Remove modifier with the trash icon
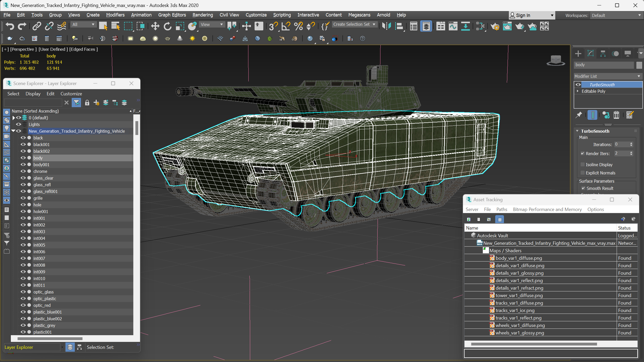The width and height of the screenshot is (644, 362). coord(616,115)
